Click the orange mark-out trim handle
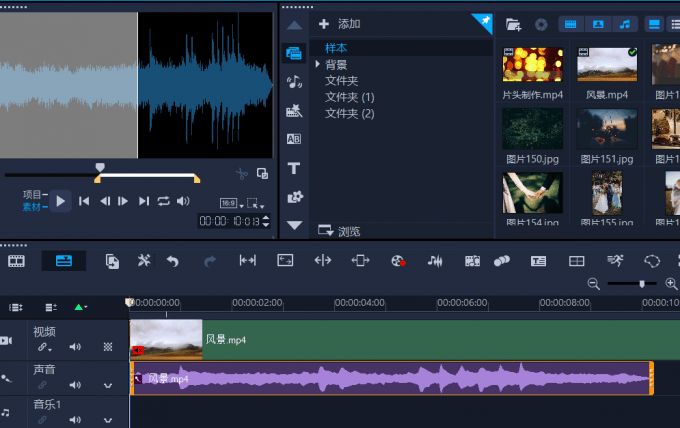Viewport: 680px width, 428px height. tap(197, 179)
